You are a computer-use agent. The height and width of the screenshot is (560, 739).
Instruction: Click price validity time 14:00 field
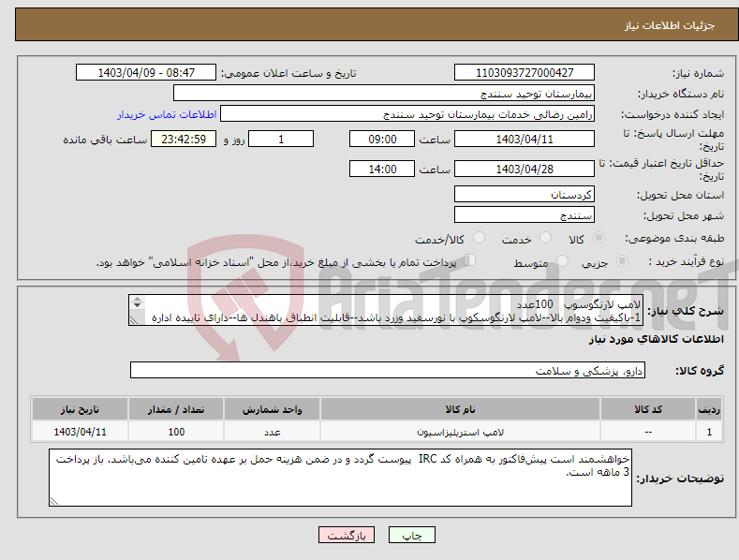(x=382, y=169)
